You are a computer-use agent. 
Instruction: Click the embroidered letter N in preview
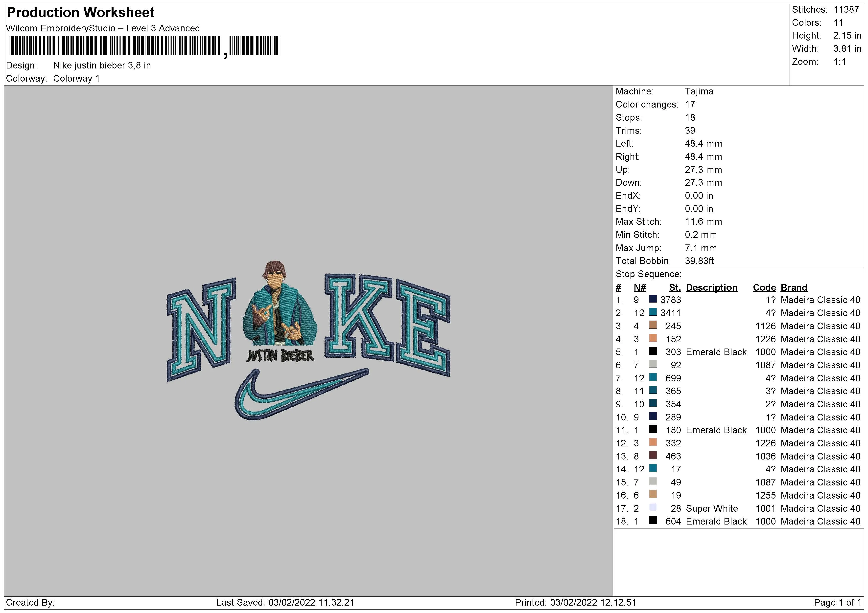[x=201, y=330]
